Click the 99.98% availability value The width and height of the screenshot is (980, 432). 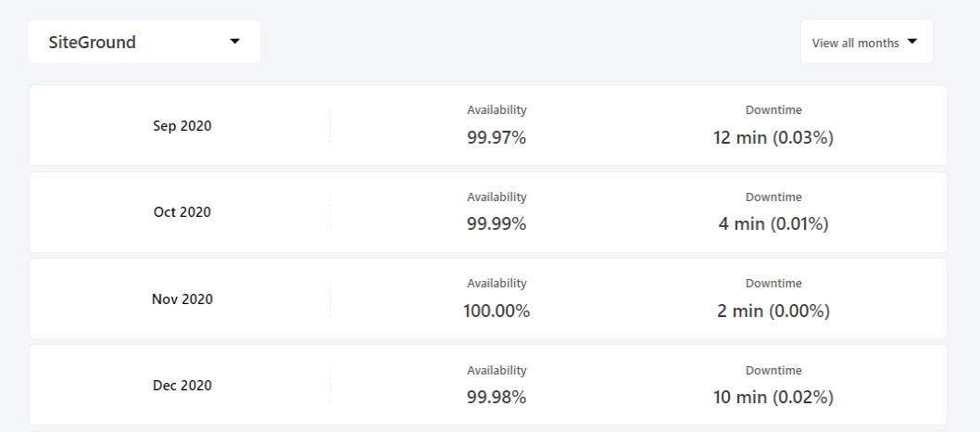[x=496, y=397]
